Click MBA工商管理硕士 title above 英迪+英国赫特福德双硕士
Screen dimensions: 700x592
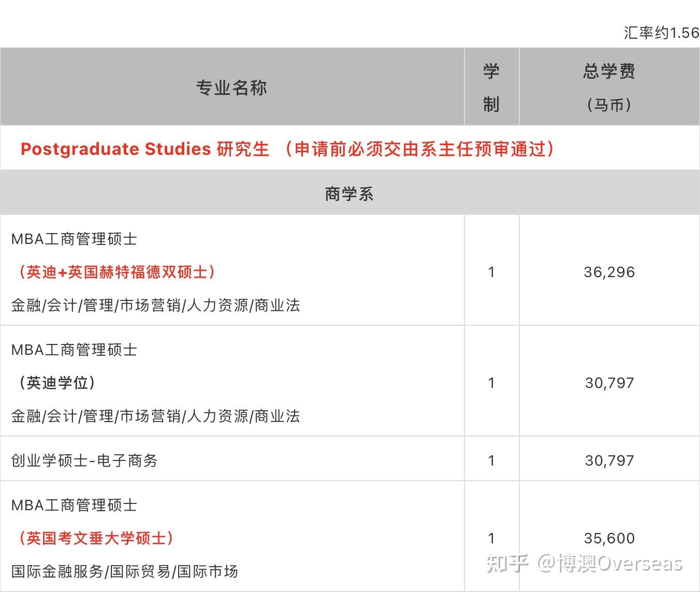coord(74,239)
